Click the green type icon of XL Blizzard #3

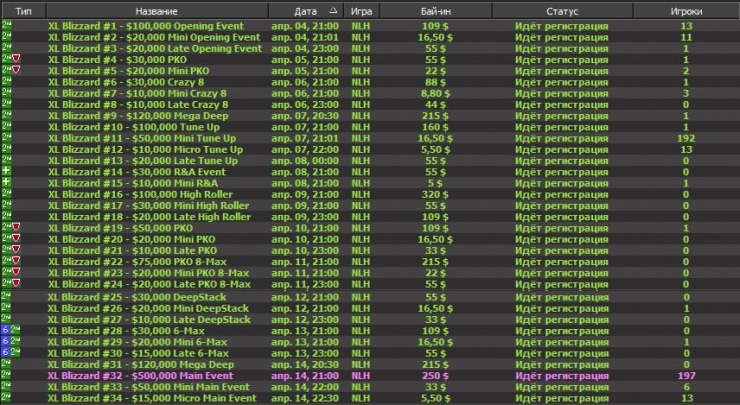(7, 48)
